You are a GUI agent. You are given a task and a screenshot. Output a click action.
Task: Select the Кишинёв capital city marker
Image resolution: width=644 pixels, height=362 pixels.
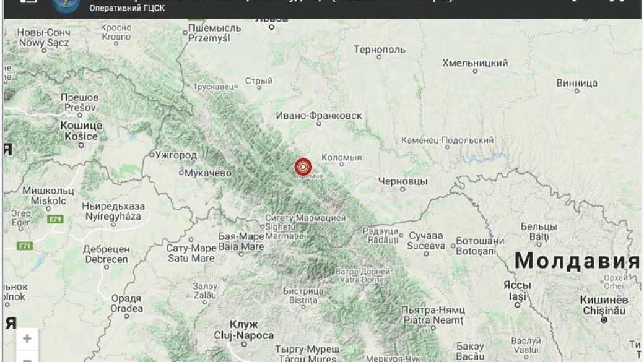tap(604, 320)
